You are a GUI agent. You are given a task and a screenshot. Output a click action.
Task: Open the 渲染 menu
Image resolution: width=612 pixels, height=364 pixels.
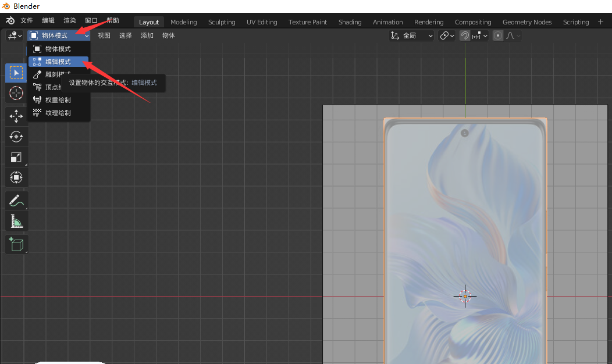pyautogui.click(x=69, y=21)
